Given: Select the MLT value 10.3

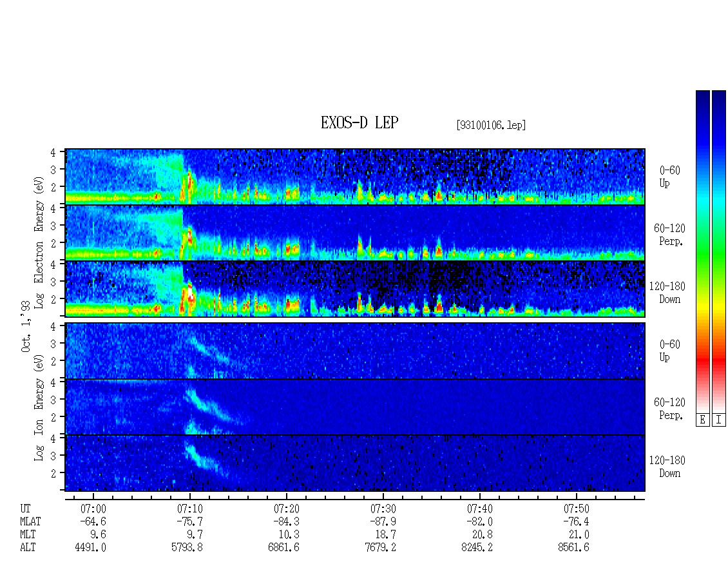Looking at the screenshot, I should pos(289,535).
